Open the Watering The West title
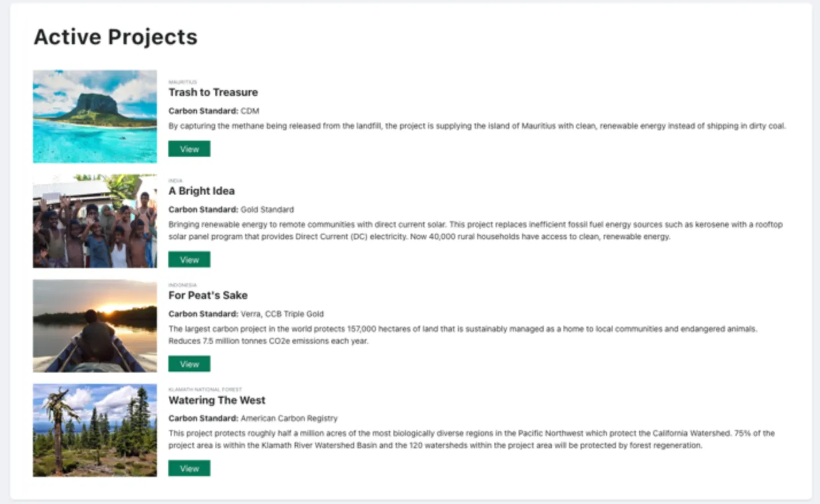820x504 pixels. [x=217, y=400]
